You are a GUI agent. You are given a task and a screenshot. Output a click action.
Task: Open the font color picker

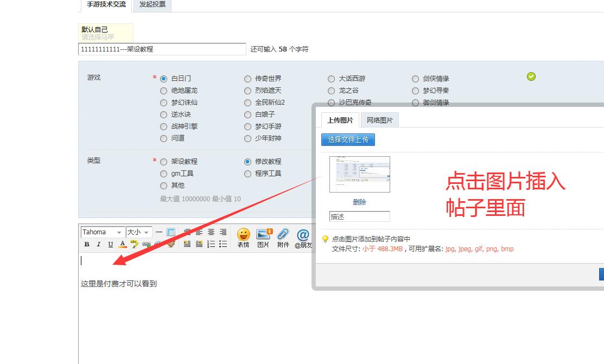tap(123, 245)
